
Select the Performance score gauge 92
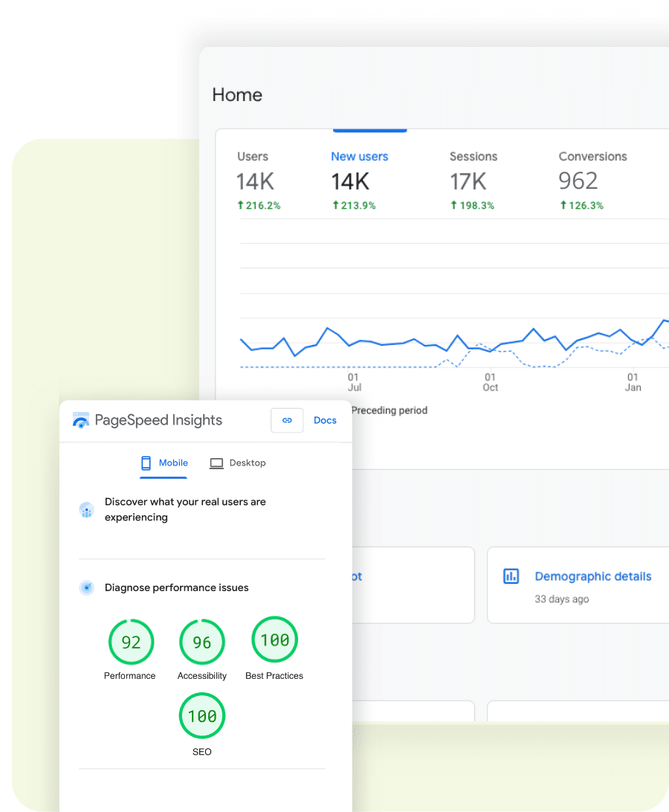click(x=131, y=642)
